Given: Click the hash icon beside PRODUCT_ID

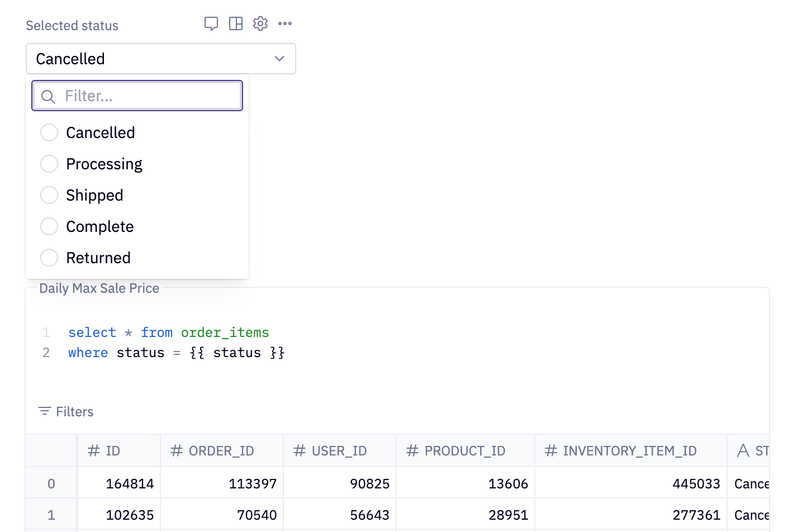Looking at the screenshot, I should pos(412,451).
